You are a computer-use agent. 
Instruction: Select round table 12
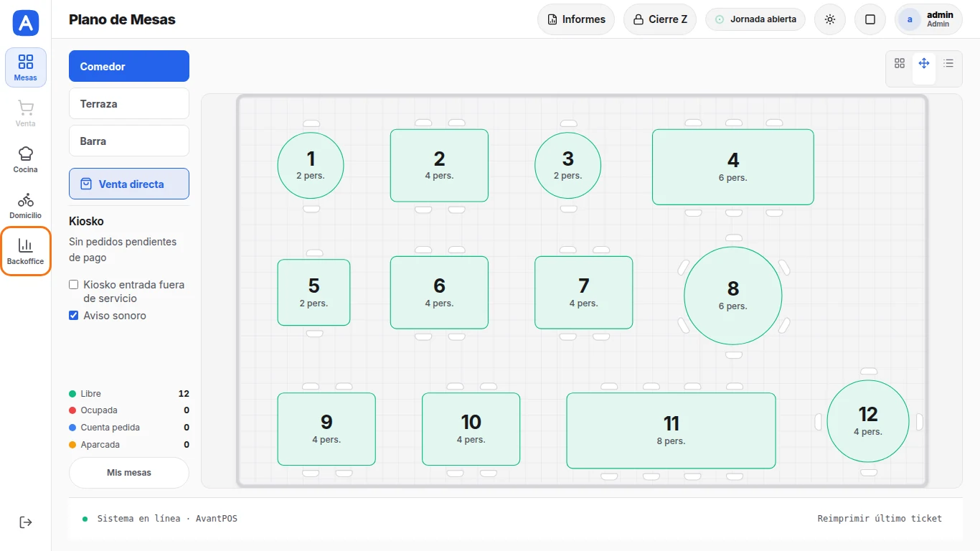(x=868, y=421)
